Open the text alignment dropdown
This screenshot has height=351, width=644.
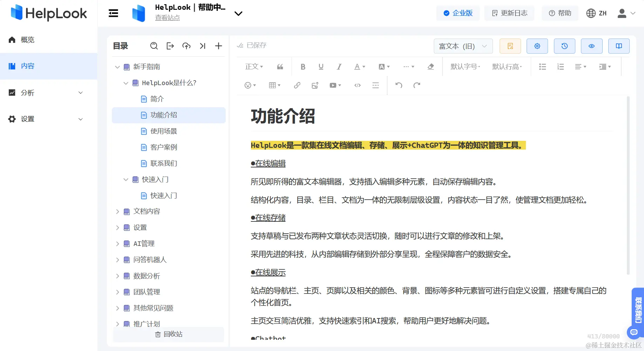point(581,67)
